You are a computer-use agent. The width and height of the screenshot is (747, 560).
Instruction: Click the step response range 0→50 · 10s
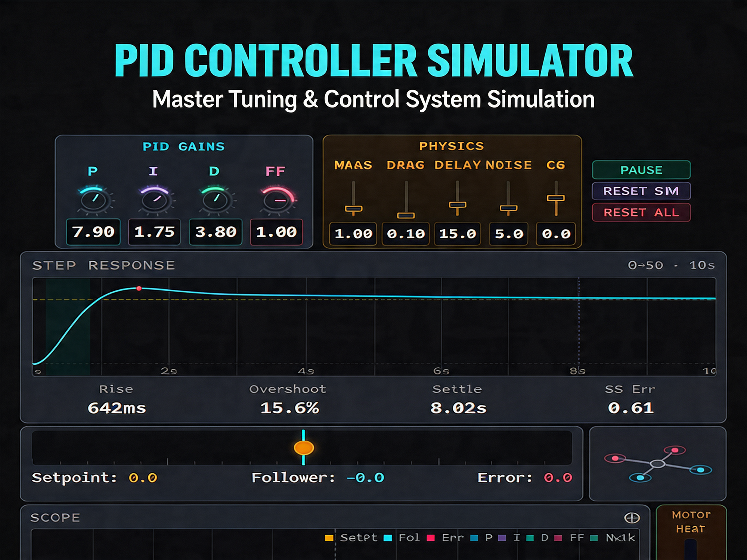(x=671, y=265)
